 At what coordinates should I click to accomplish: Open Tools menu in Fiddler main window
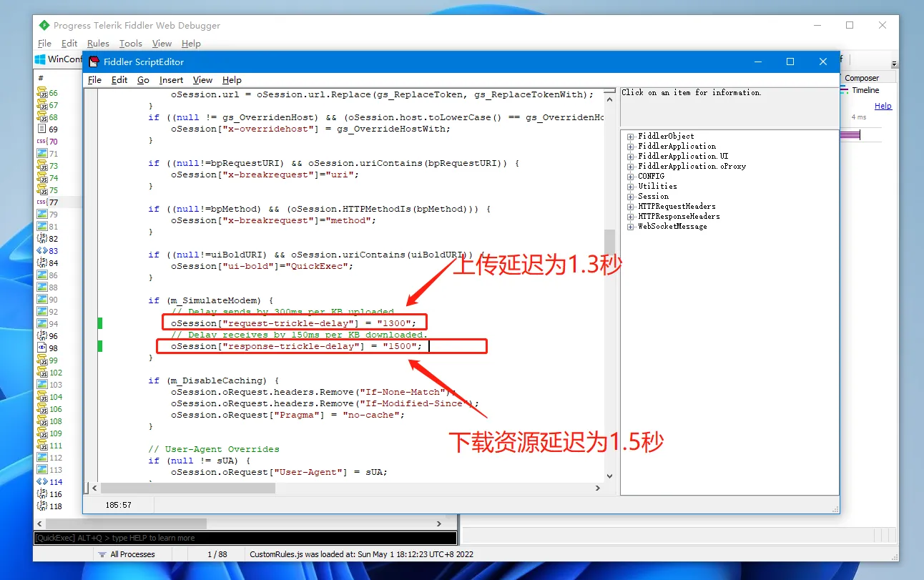(x=131, y=44)
